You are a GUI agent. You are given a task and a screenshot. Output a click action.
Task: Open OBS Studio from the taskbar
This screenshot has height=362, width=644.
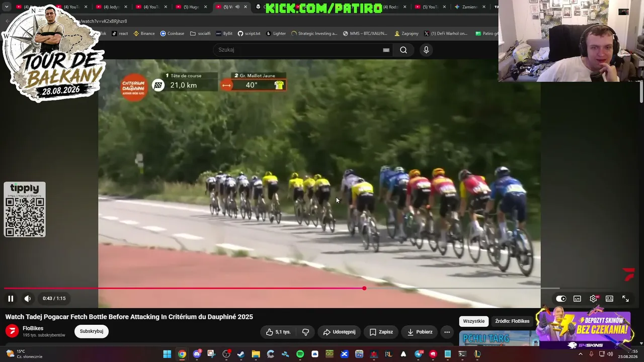226,354
